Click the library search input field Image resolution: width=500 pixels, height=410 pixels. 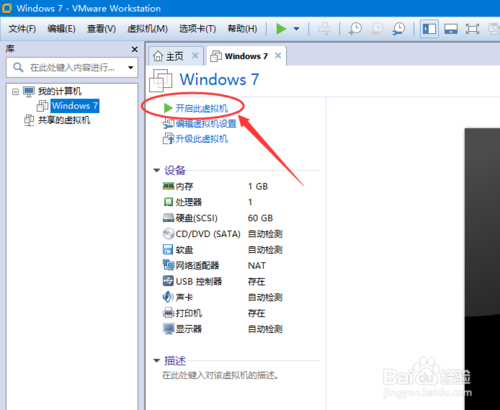[x=71, y=68]
